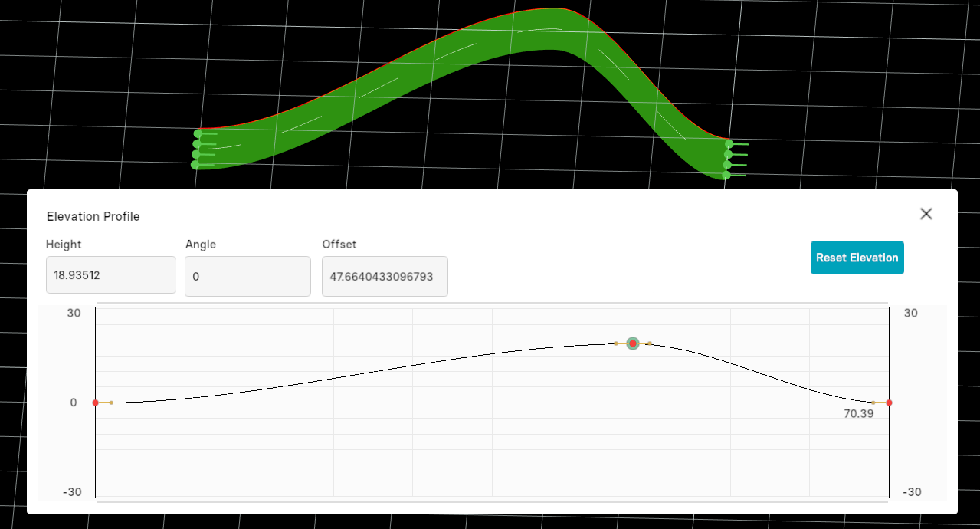Select topmost lane node at road's right end
This screenshot has height=529, width=980.
pyautogui.click(x=729, y=144)
